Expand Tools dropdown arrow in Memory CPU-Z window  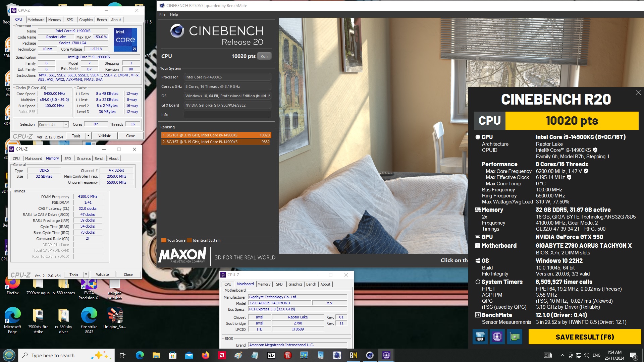pos(86,275)
